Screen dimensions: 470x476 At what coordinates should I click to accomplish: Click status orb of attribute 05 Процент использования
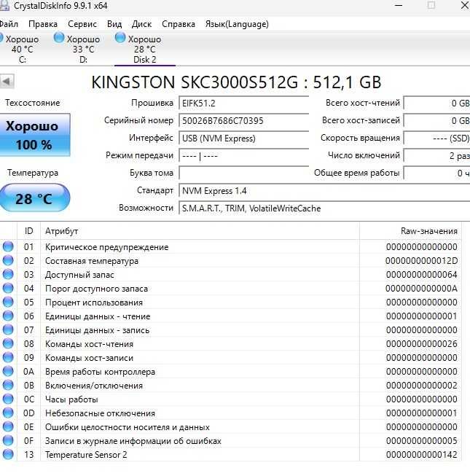point(8,302)
